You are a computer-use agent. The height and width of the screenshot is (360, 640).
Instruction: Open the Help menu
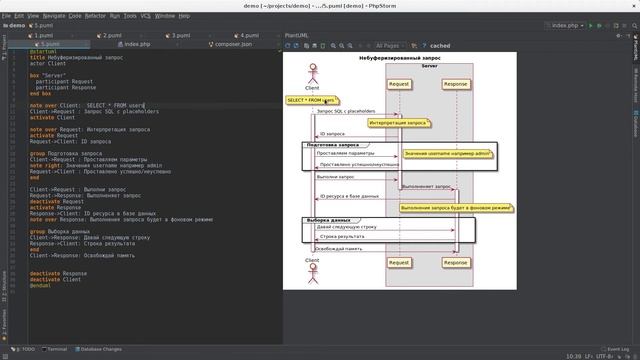(184, 16)
